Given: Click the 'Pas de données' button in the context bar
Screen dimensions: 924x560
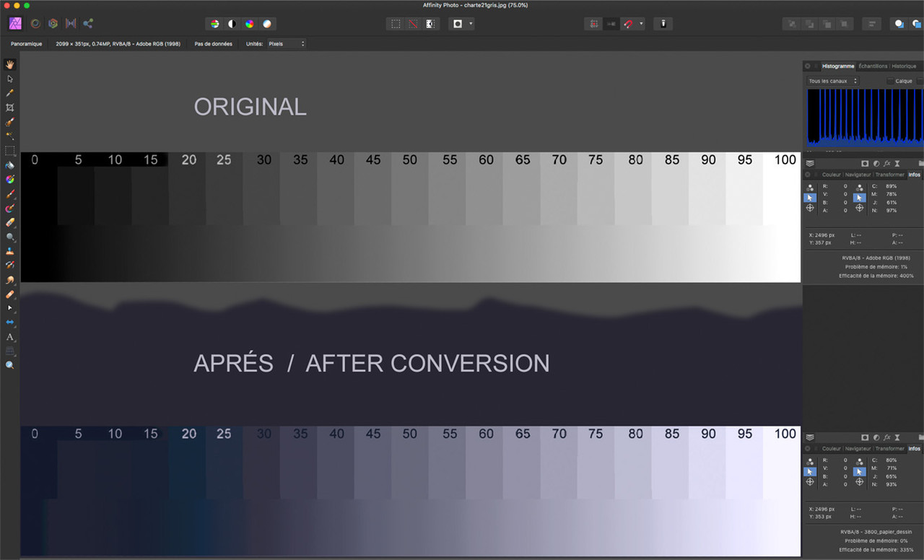Looking at the screenshot, I should point(213,43).
